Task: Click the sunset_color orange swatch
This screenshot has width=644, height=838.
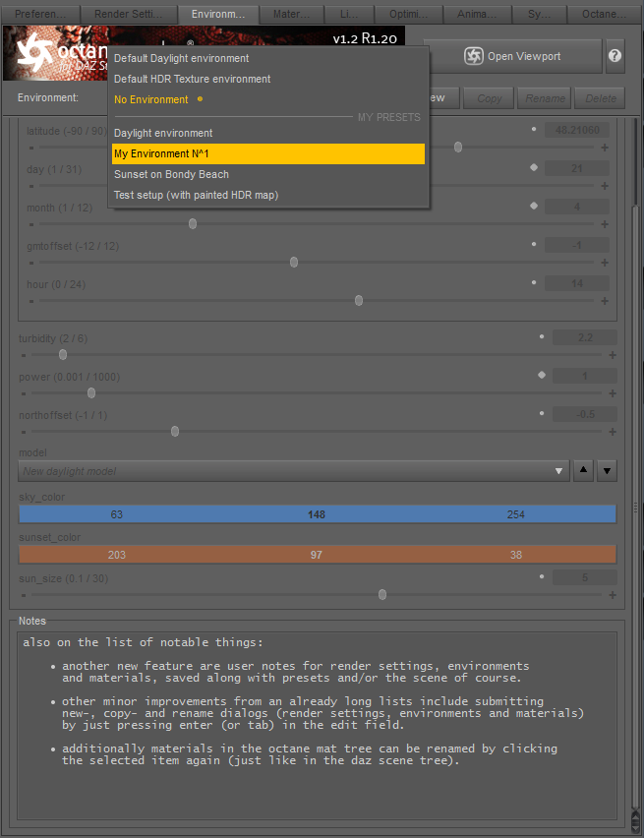Action: 317,555
